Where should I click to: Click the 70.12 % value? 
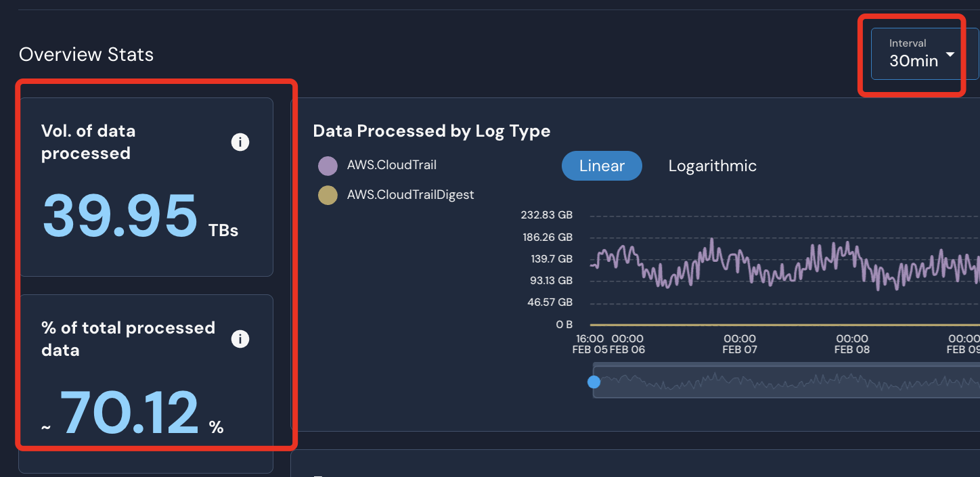(130, 413)
